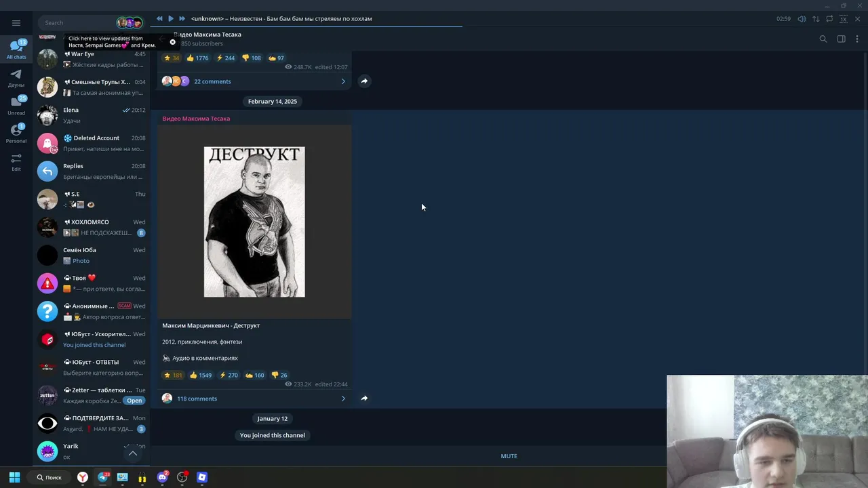This screenshot has height=488, width=868.
Task: Click lightning reaction with 270
Action: click(x=229, y=375)
